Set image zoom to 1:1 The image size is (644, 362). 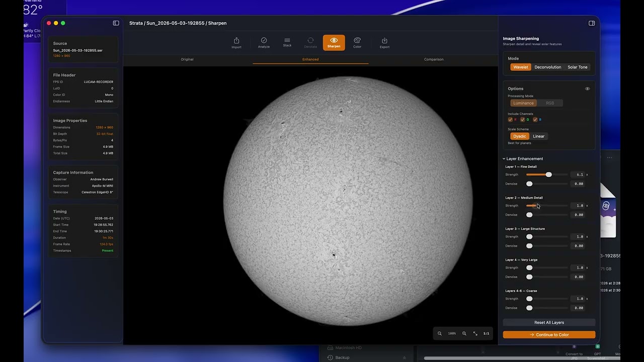[x=486, y=333]
